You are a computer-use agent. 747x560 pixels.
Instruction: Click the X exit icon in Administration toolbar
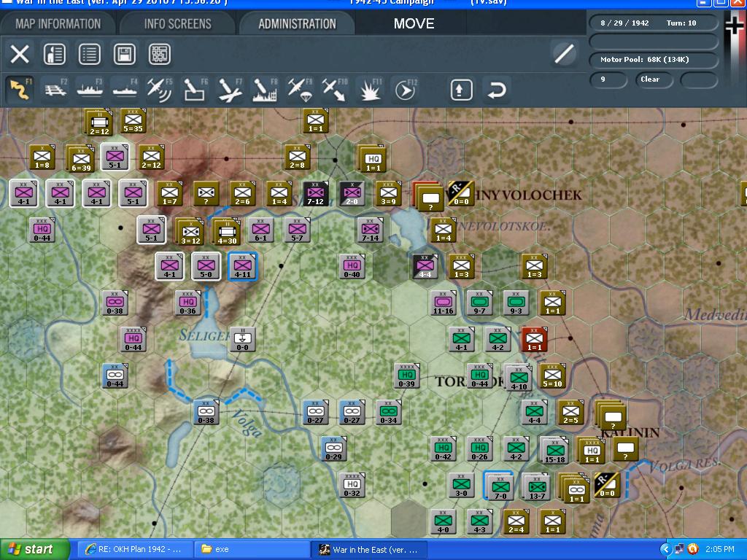20,54
